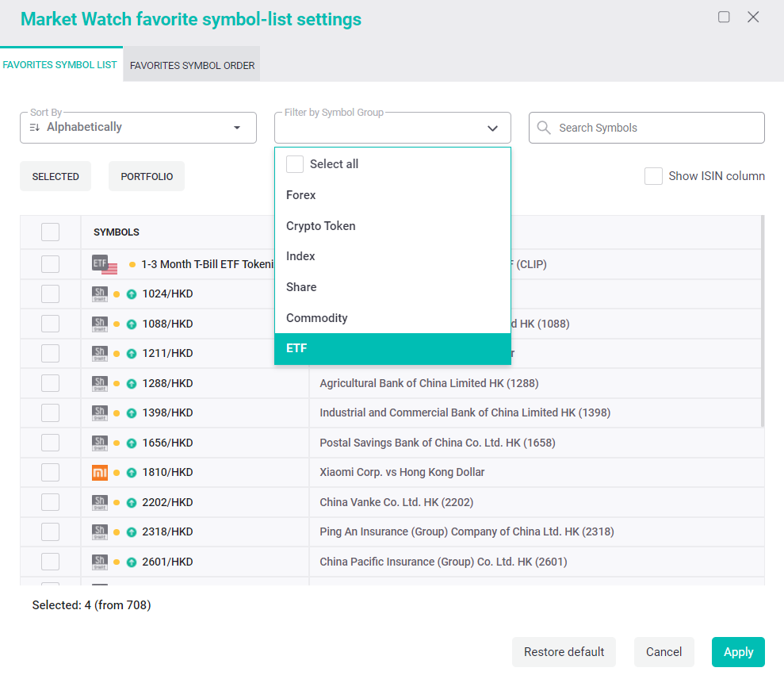Click the Xiaomi logo icon beside 1810/HKD

coord(100,472)
